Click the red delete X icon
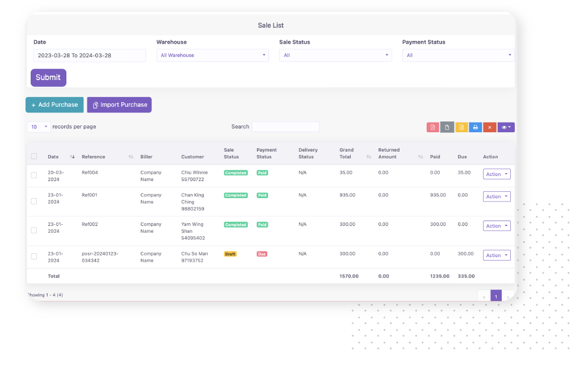The width and height of the screenshot is (588, 369). tap(490, 127)
